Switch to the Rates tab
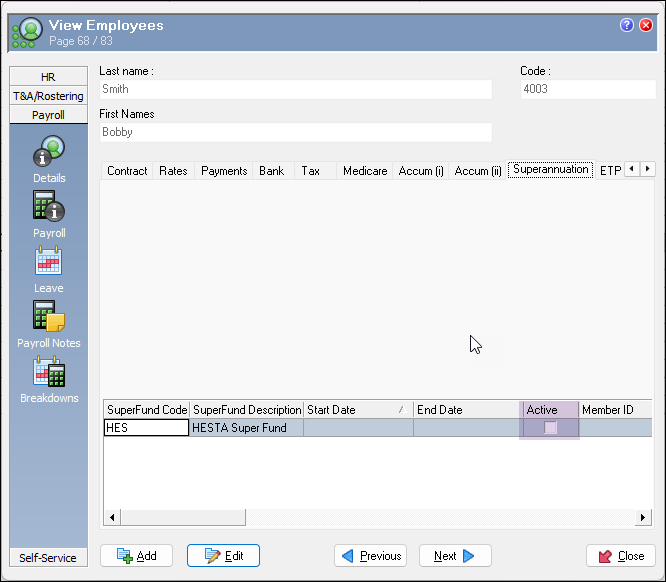The width and height of the screenshot is (666, 582). tap(173, 171)
